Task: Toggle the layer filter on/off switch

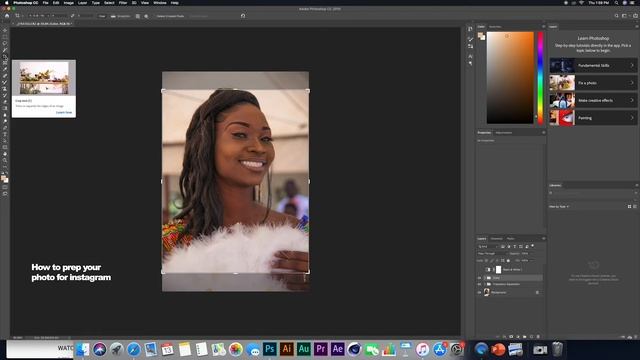Action: pyautogui.click(x=533, y=246)
